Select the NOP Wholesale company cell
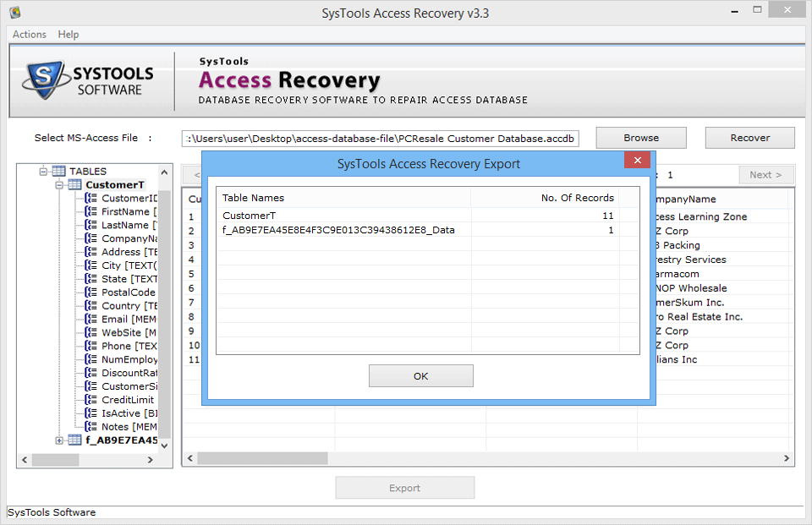This screenshot has height=525, width=812. (691, 288)
